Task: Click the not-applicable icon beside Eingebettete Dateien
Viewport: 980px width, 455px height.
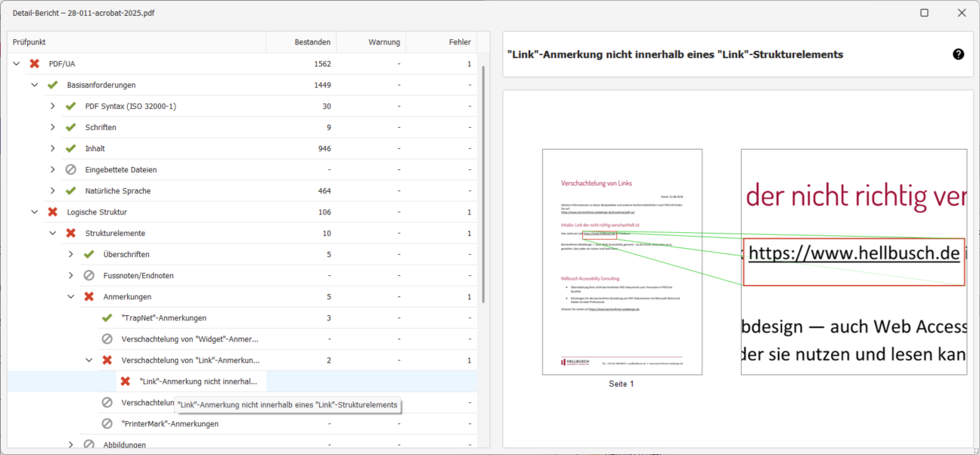Action: tap(70, 169)
